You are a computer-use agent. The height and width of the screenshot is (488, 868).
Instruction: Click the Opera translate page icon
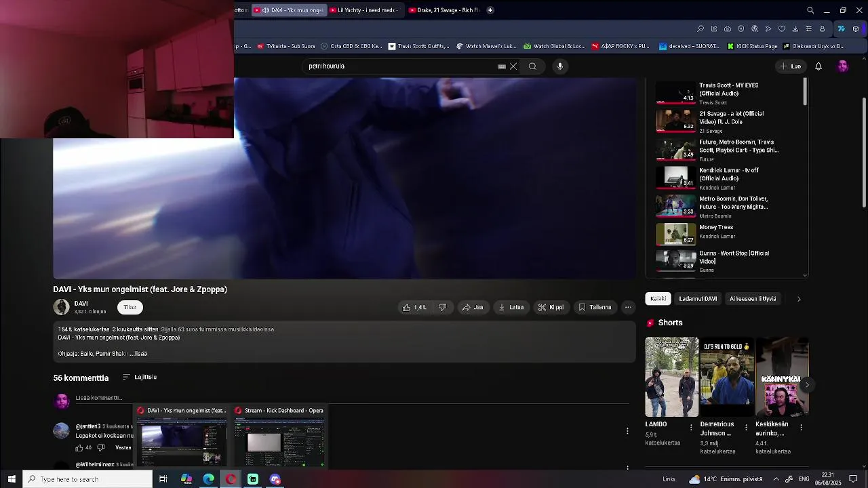(755, 28)
